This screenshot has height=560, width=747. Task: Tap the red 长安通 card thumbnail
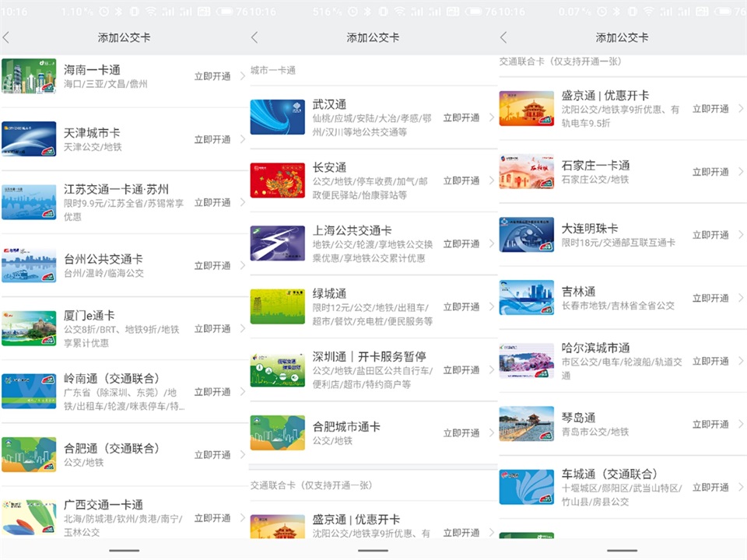pos(278,180)
